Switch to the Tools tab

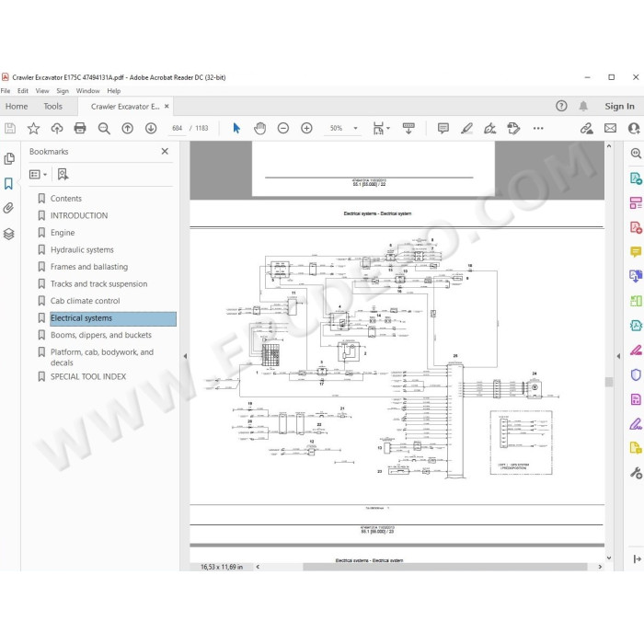53,107
